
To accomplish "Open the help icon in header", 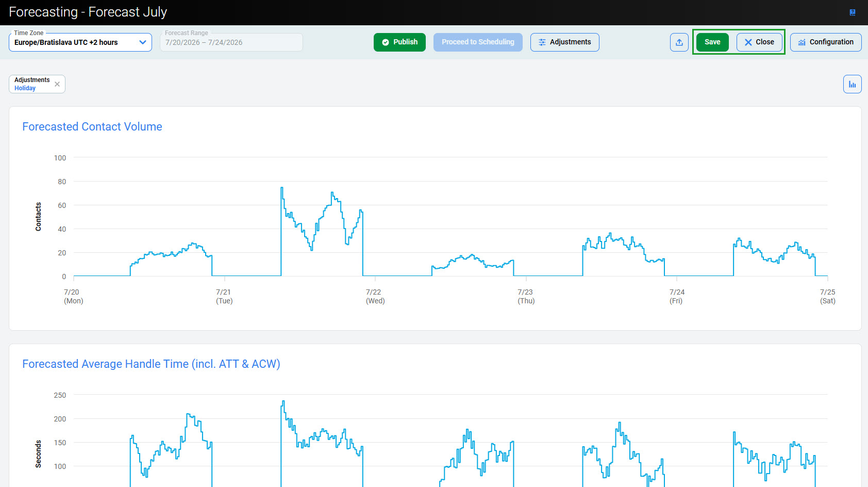I will click(853, 12).
